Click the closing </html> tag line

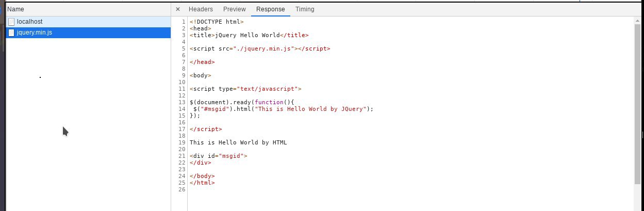pos(202,183)
